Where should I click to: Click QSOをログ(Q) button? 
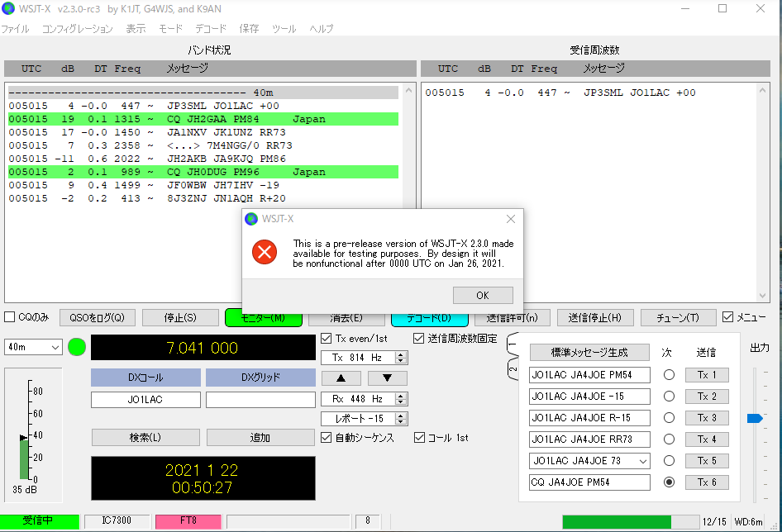click(98, 317)
